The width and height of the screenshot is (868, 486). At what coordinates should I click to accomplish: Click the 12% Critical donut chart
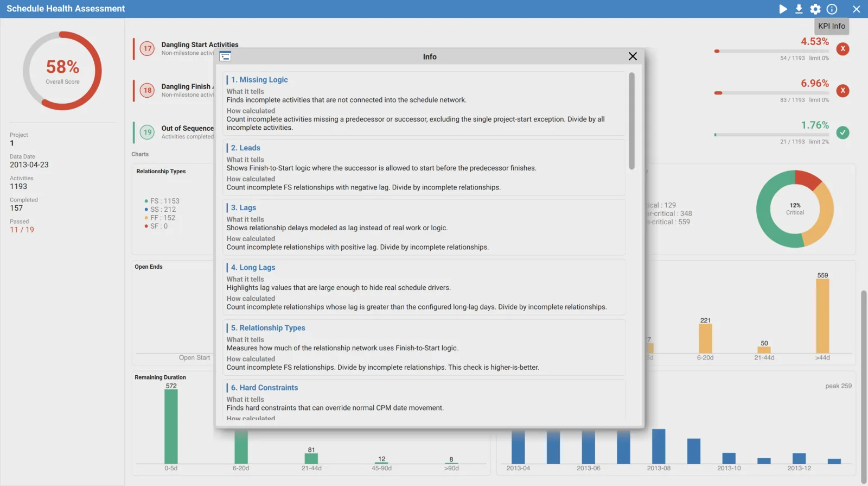[x=795, y=209]
